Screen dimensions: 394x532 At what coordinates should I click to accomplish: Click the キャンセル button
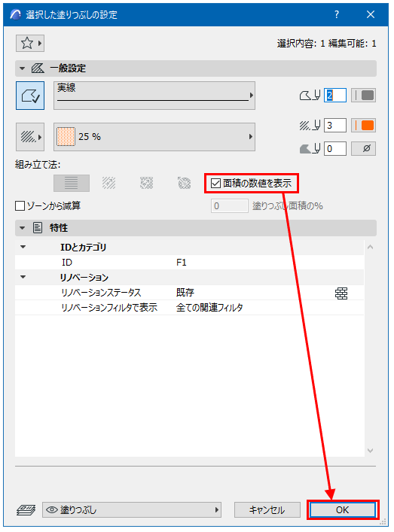(267, 510)
